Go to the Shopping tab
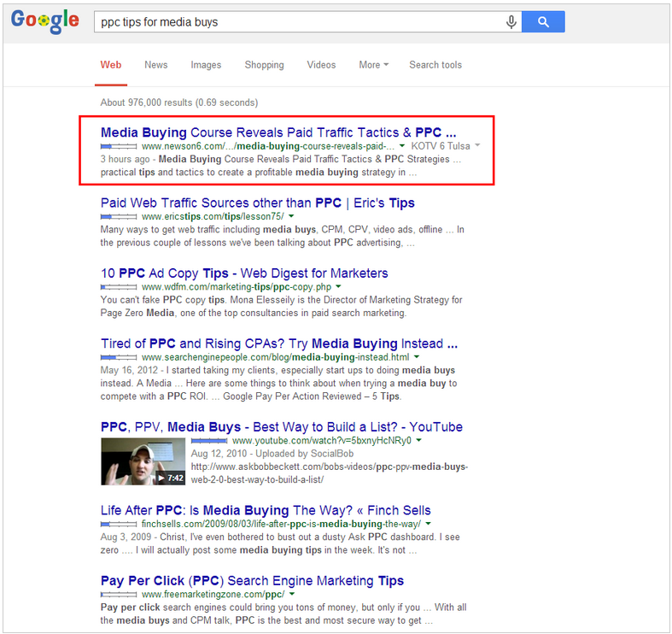 pyautogui.click(x=265, y=65)
